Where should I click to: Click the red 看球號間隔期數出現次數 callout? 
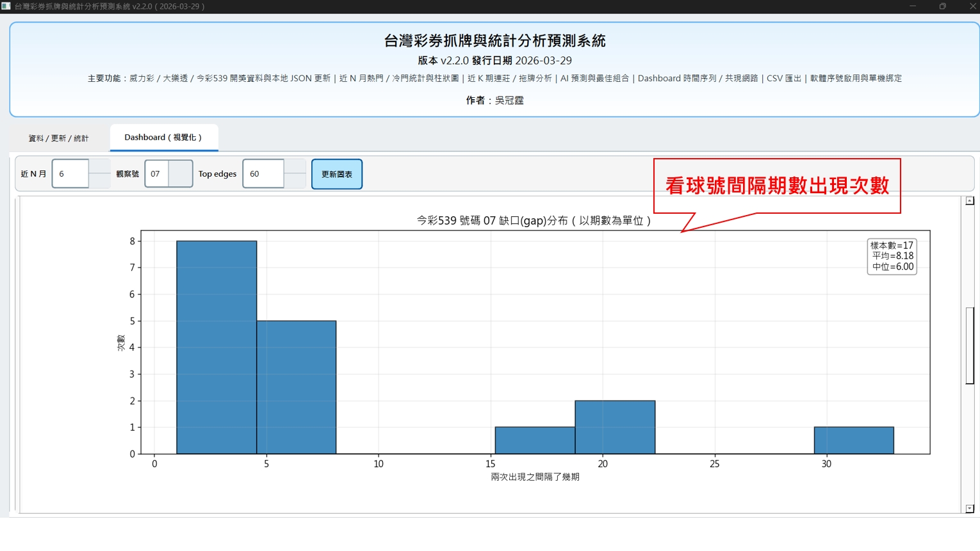click(776, 186)
